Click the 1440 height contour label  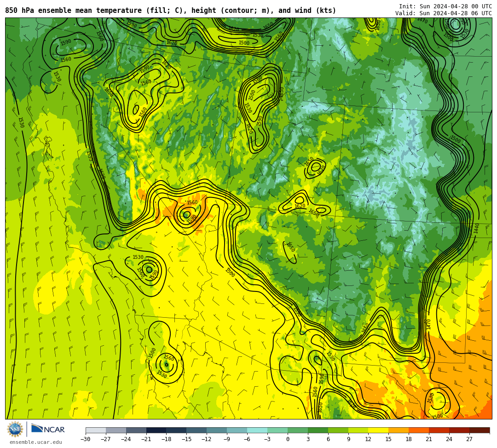click(476, 228)
